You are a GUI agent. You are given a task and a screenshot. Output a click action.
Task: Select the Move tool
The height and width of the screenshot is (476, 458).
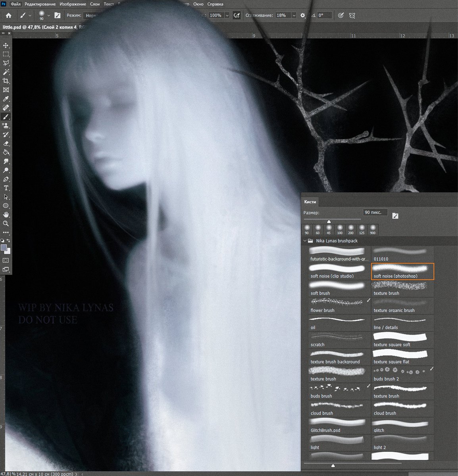(6, 45)
